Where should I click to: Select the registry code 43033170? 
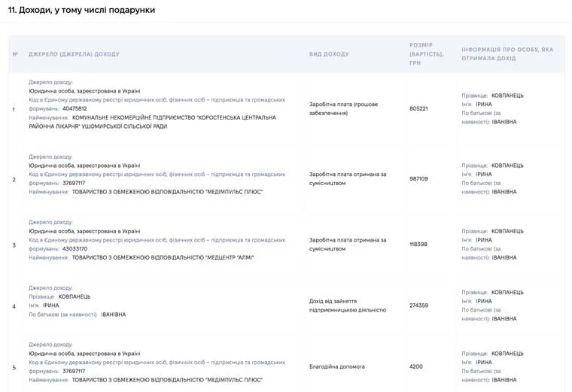[75, 249]
